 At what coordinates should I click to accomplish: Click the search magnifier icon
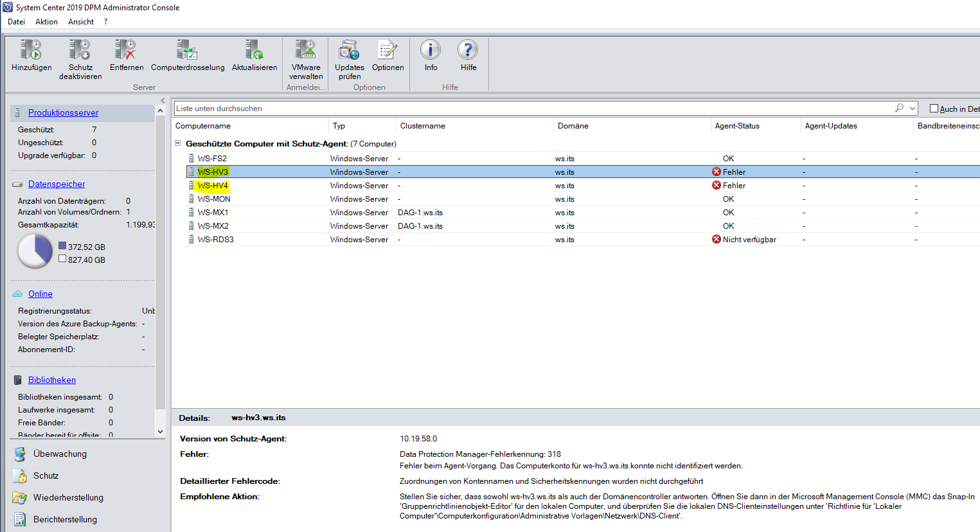click(x=899, y=108)
